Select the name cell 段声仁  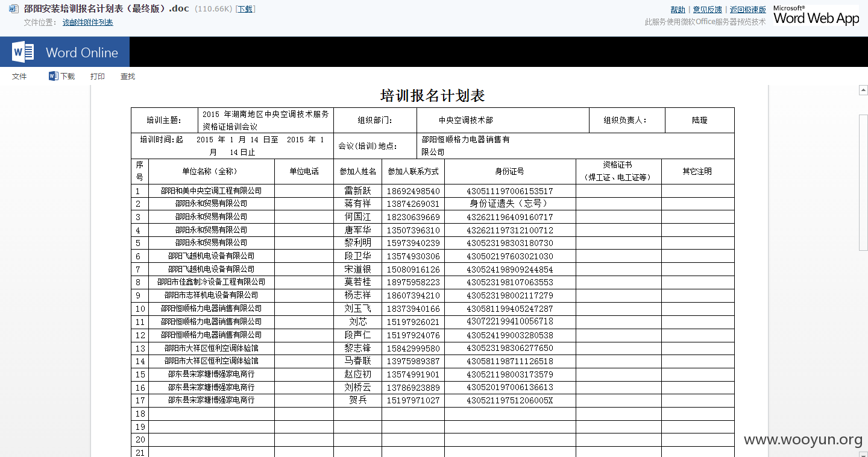(x=357, y=335)
